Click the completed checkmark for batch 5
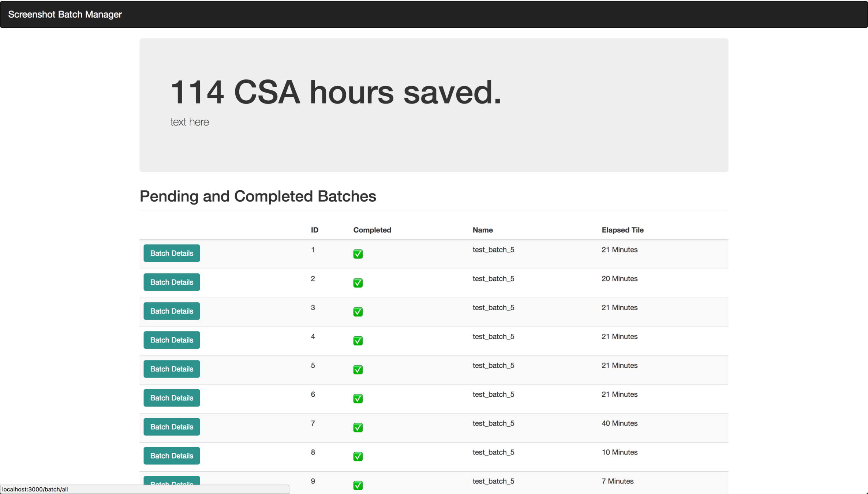 point(358,370)
